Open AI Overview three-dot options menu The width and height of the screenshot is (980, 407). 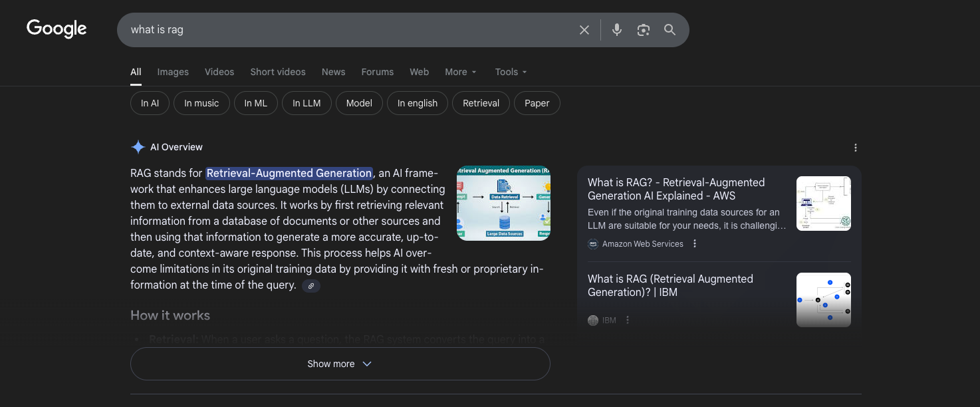click(856, 148)
